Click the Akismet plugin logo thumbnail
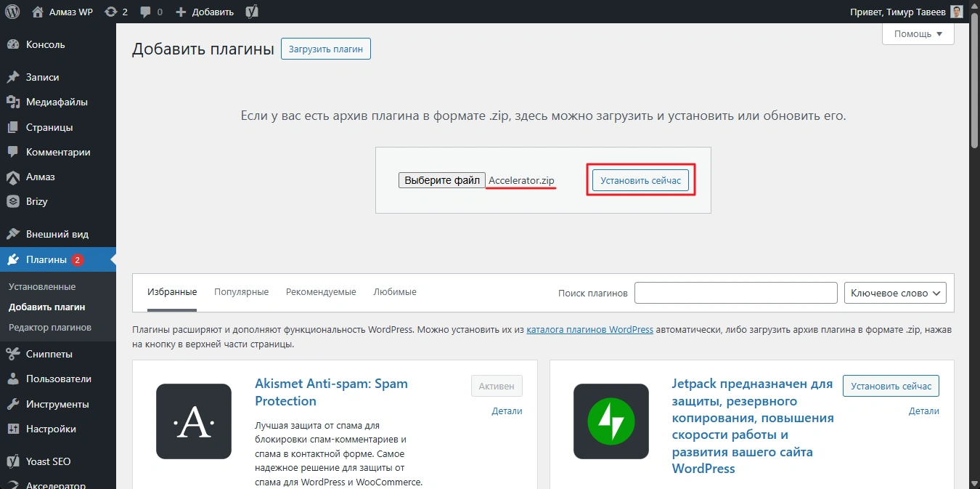980x489 pixels. (x=194, y=421)
